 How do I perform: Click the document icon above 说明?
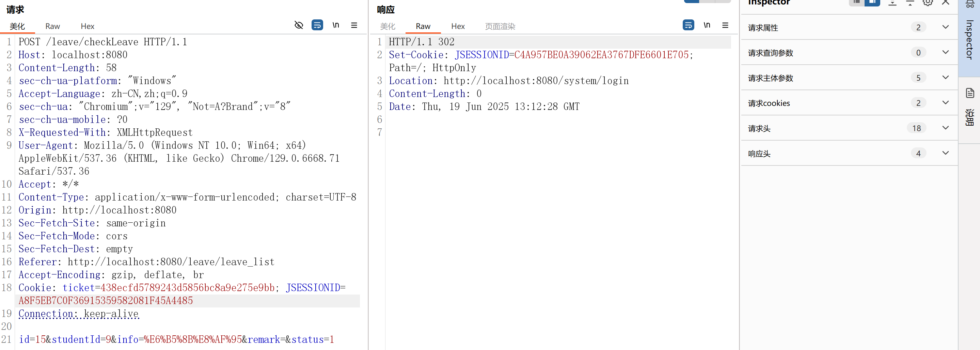click(x=970, y=93)
